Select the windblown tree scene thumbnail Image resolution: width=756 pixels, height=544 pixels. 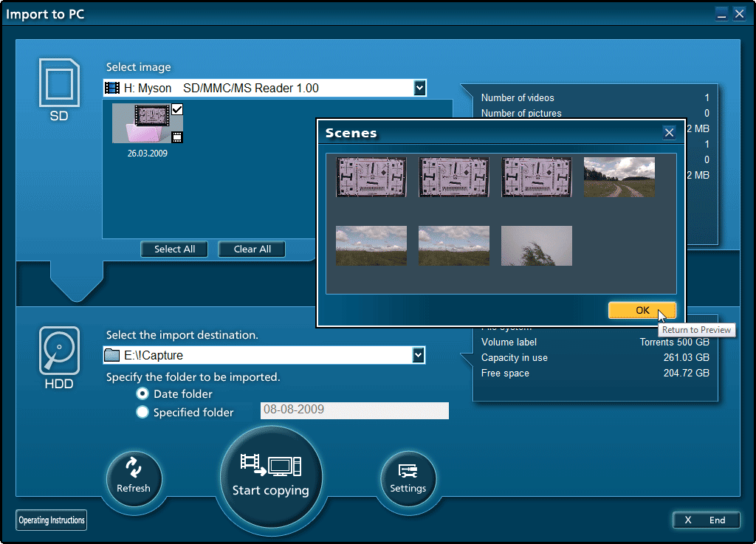(x=537, y=246)
